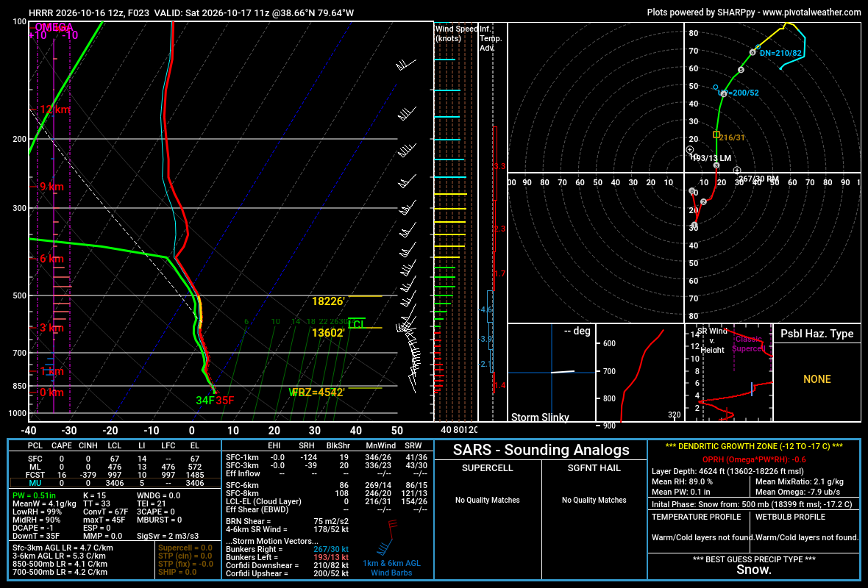The image size is (868, 588).
Task: Click the WBZ=4542' level label
Action: 316,392
